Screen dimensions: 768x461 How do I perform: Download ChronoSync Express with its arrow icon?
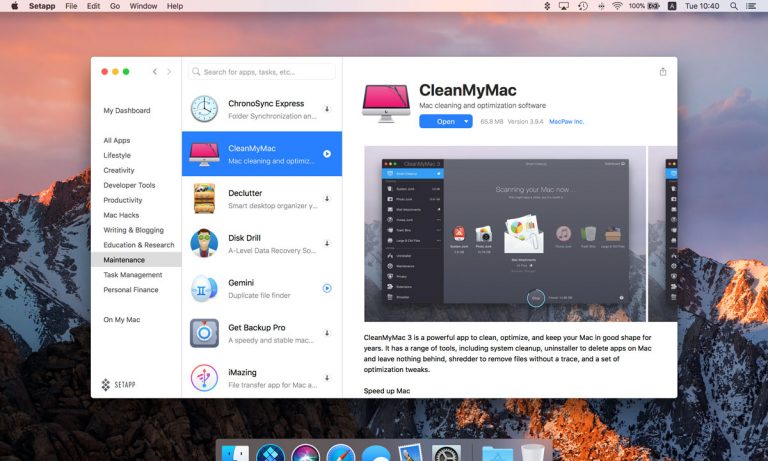(x=327, y=109)
